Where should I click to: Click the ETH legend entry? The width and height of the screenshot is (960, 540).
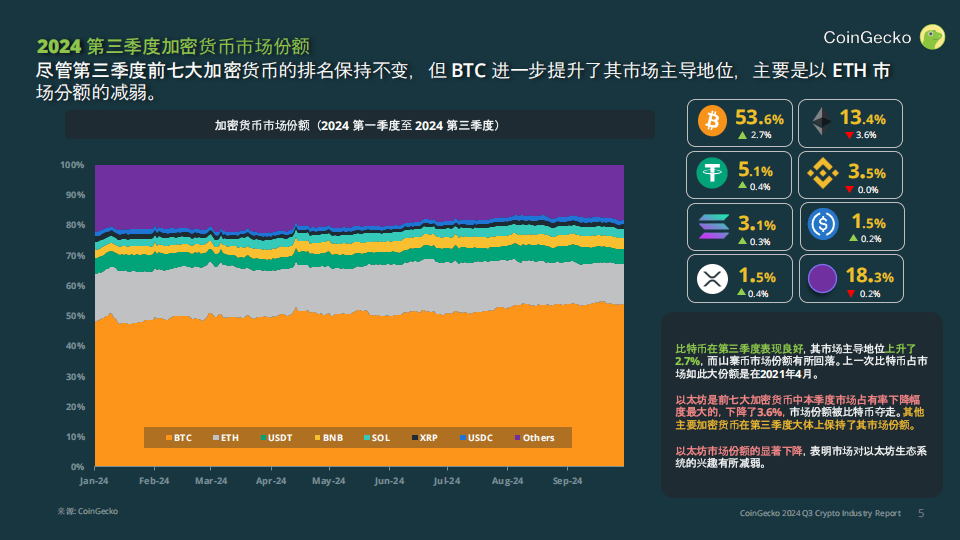(225, 438)
